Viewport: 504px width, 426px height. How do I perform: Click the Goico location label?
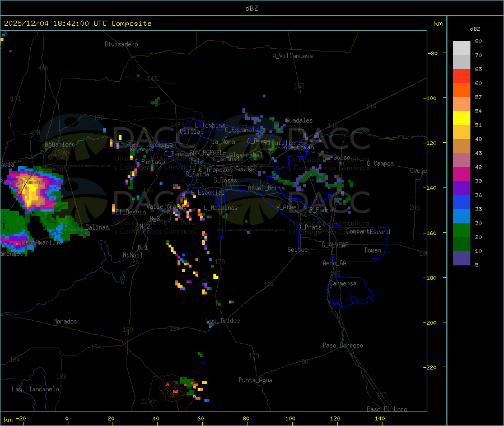(x=342, y=157)
